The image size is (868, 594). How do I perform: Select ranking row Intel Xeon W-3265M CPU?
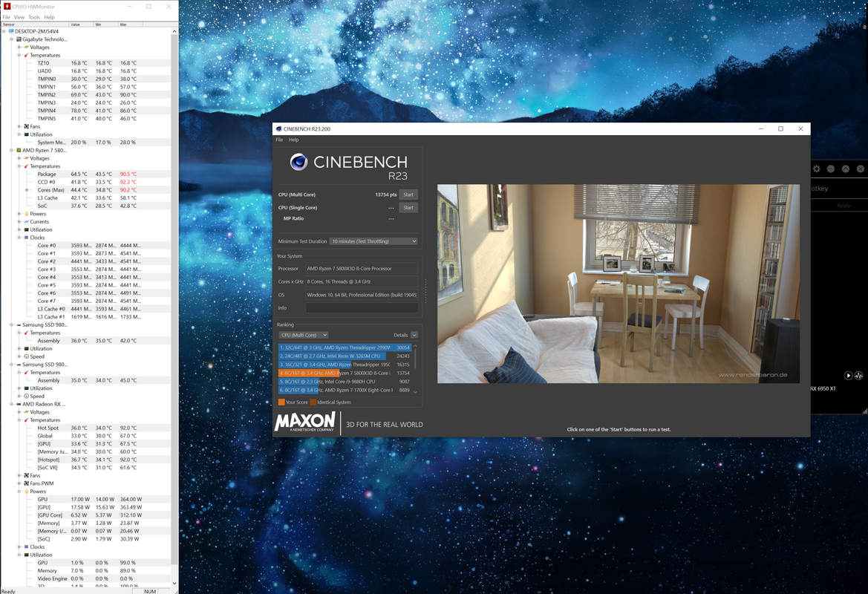pyautogui.click(x=345, y=356)
